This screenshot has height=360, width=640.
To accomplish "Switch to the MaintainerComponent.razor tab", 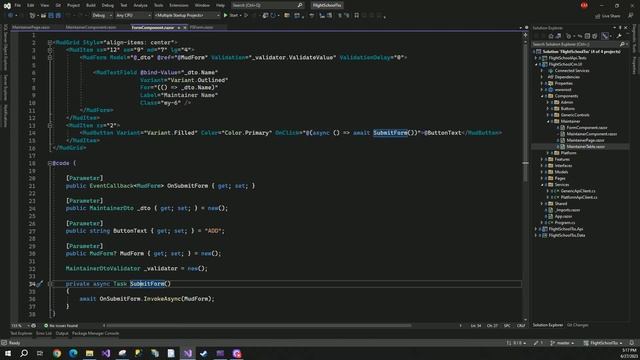I will (91, 27).
